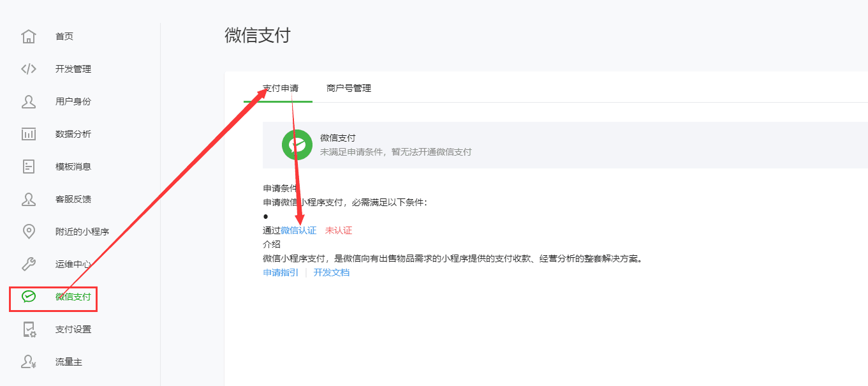The image size is (868, 386).
Task: Switch to the 支付申请 tab
Action: [281, 88]
